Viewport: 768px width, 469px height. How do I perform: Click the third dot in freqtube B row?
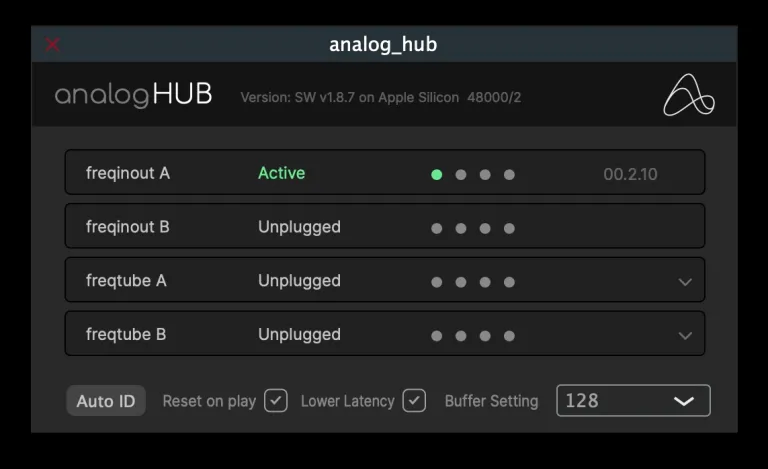[485, 336]
